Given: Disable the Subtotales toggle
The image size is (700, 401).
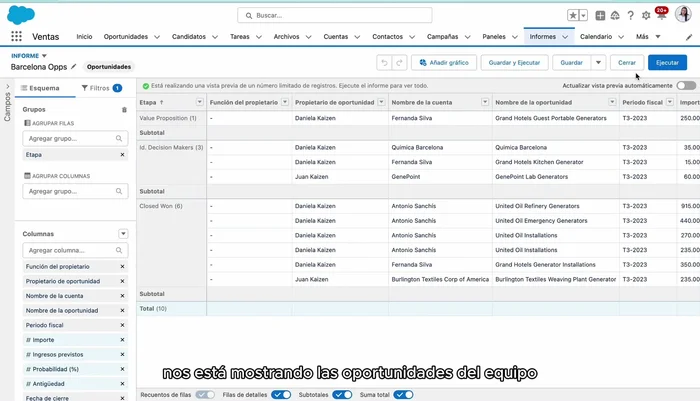Looking at the screenshot, I should 342,394.
